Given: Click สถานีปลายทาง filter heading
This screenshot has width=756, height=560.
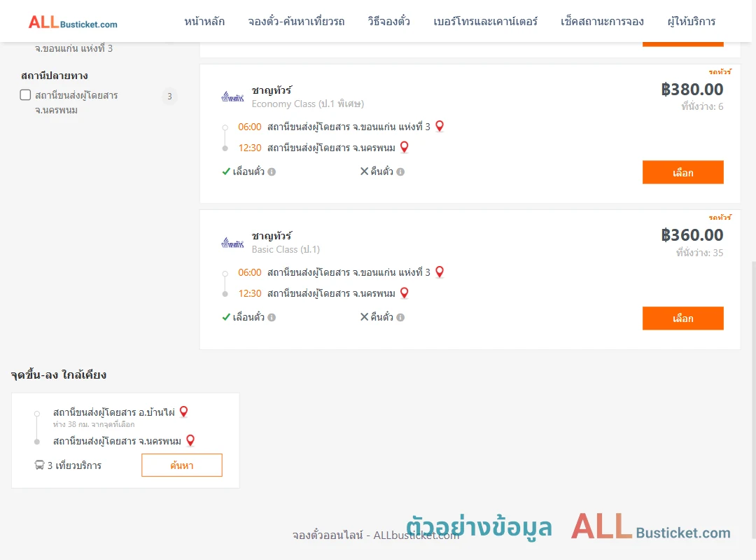Looking at the screenshot, I should tap(55, 76).
